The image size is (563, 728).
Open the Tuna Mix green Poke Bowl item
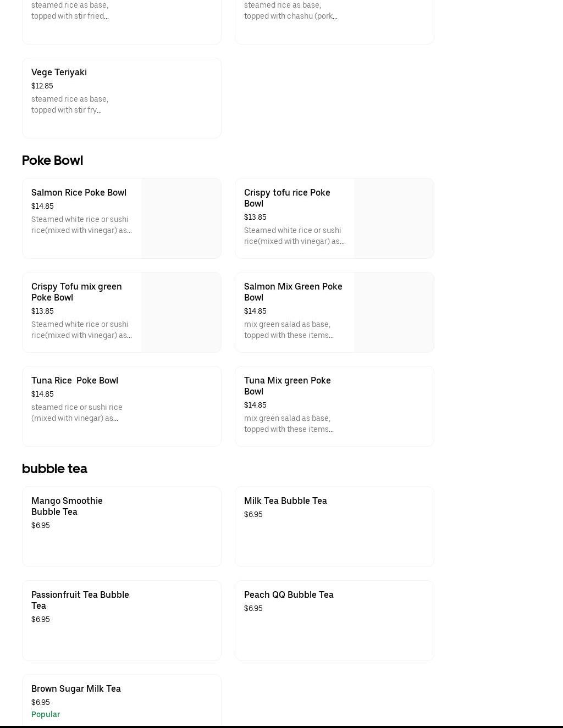click(334, 406)
